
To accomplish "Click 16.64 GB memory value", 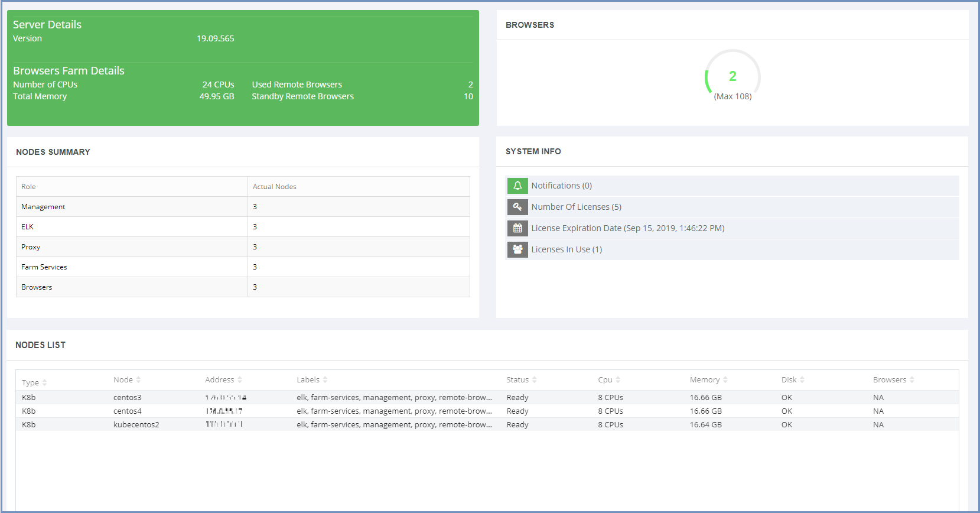I will [x=706, y=424].
